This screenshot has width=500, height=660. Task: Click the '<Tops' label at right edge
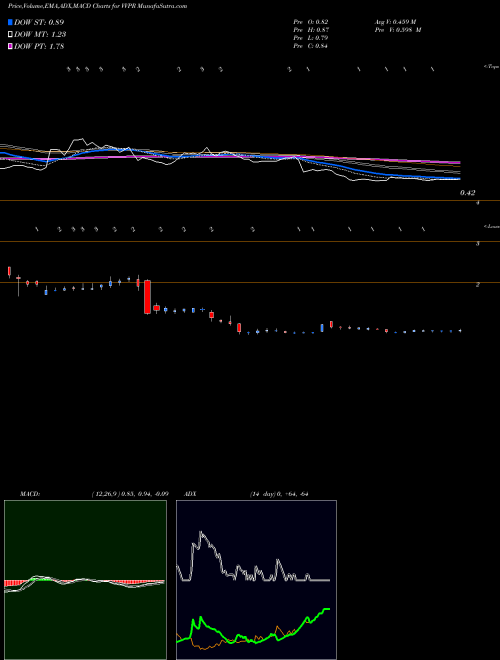click(491, 67)
